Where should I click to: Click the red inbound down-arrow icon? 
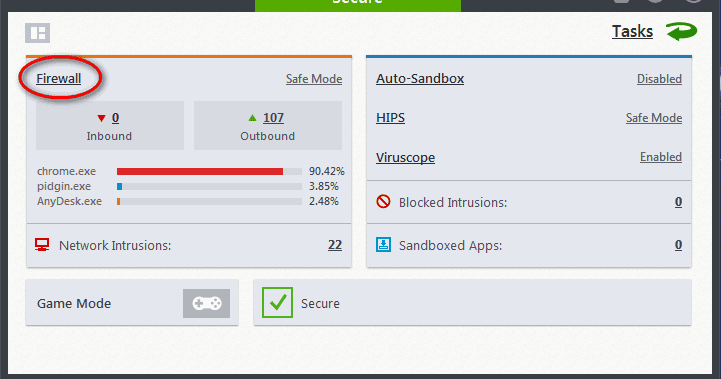[102, 118]
